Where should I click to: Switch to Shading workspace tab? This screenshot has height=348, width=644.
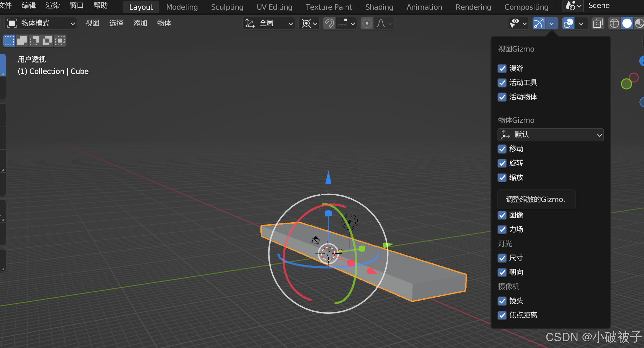[x=379, y=7]
